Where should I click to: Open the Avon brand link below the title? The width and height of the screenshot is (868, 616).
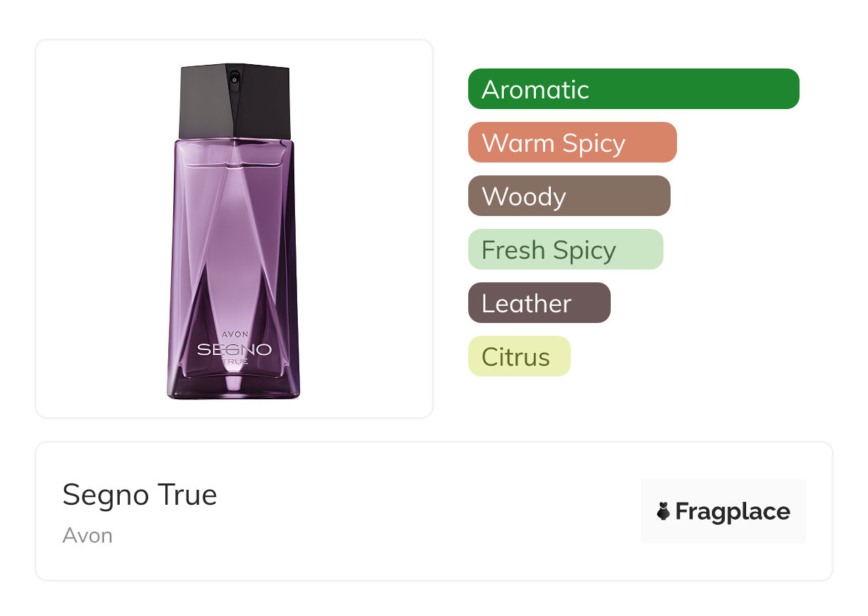tap(87, 535)
